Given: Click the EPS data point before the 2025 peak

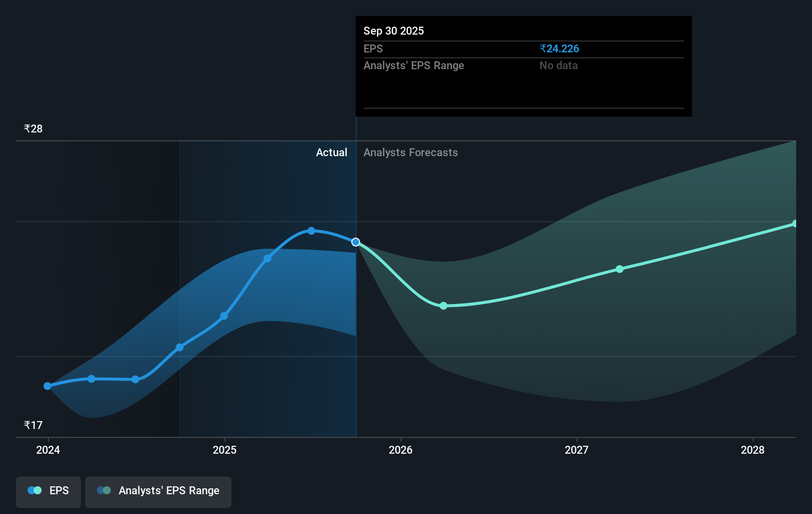Looking at the screenshot, I should coord(267,258).
